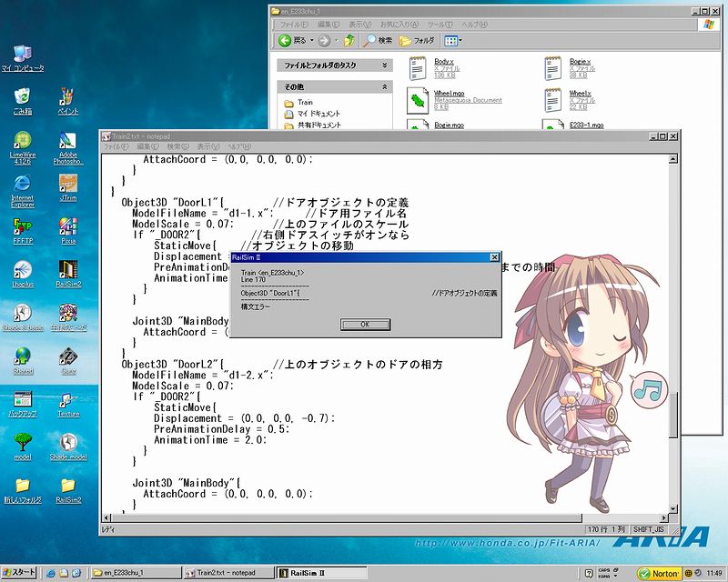
Task: Expand the ファイルとフォルダのタスク panel
Action: click(x=384, y=65)
